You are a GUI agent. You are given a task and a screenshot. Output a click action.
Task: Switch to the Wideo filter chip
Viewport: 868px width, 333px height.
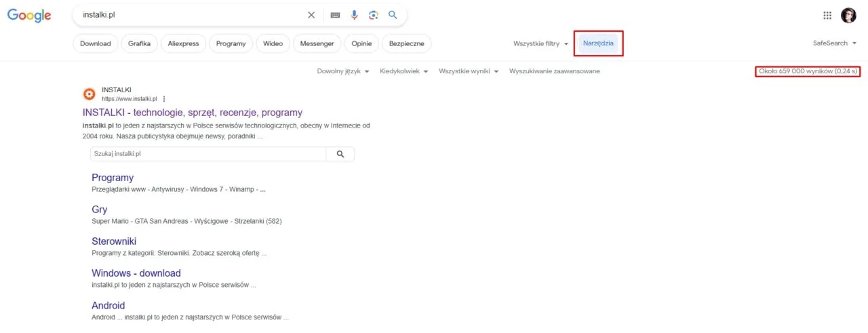coord(273,43)
